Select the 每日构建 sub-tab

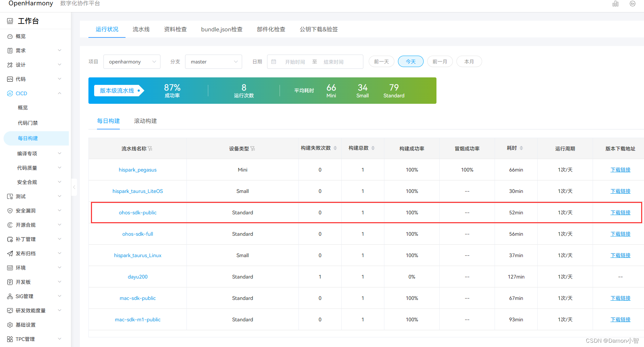108,121
